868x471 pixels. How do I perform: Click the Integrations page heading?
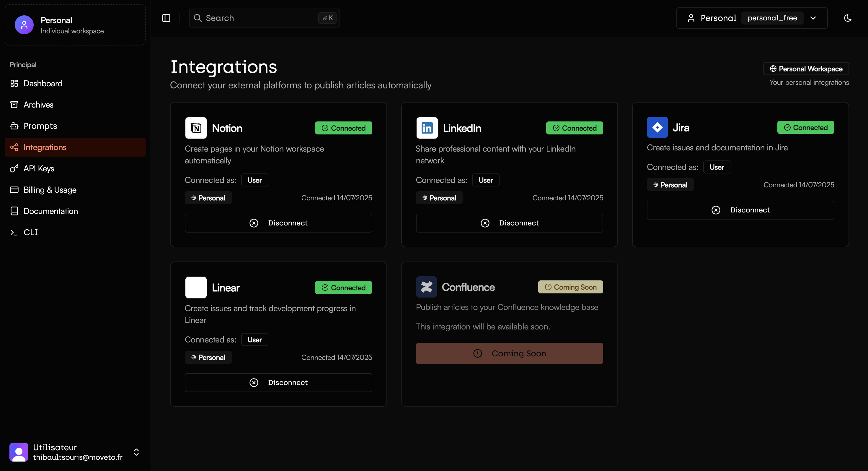click(x=224, y=67)
